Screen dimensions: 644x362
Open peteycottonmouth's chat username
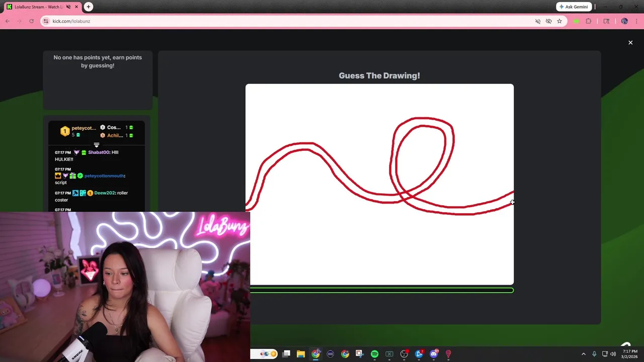104,176
